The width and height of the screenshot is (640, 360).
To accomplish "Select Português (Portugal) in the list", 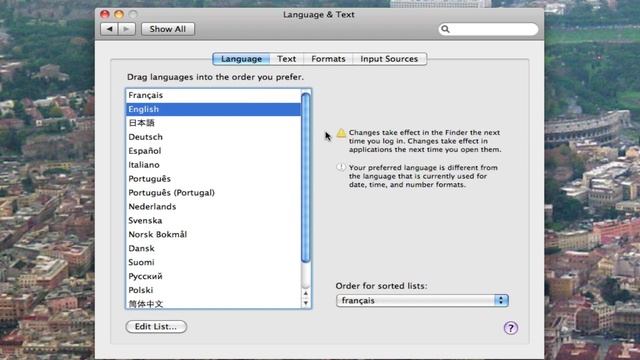I will (x=213, y=192).
